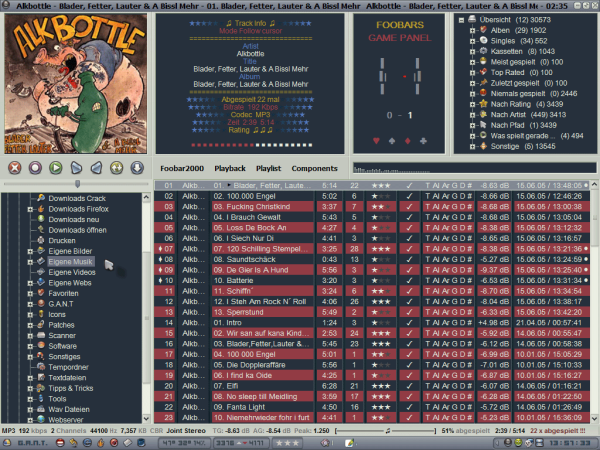This screenshot has height=450, width=600.
Task: Click the red disc taskbar icon
Action: (114, 443)
